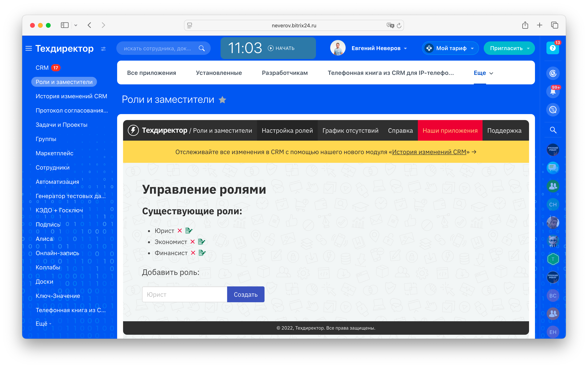Edit the Экономист role pencil icon
The width and height of the screenshot is (588, 368).
(202, 242)
